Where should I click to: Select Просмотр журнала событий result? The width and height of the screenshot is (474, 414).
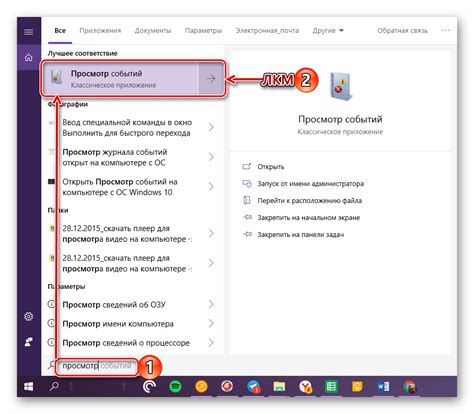coord(115,157)
